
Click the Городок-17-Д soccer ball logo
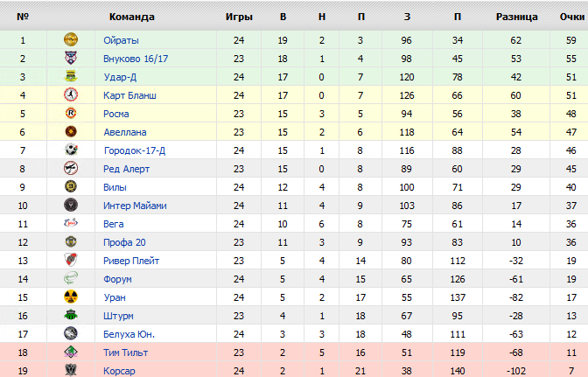[x=71, y=150]
